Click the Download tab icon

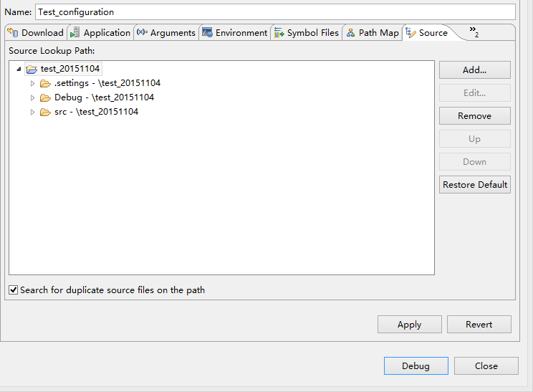click(x=13, y=32)
